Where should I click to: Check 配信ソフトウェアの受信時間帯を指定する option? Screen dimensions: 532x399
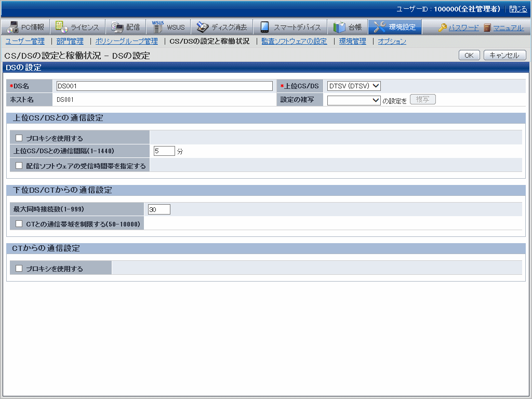tap(19, 166)
